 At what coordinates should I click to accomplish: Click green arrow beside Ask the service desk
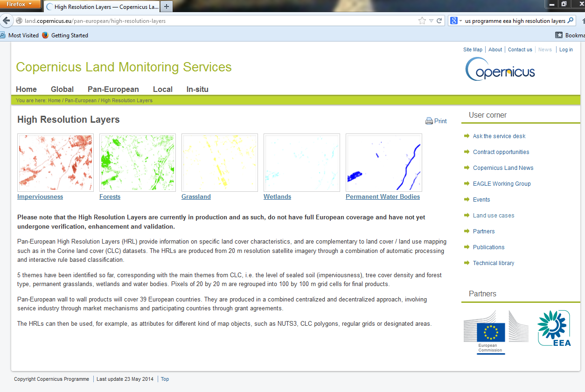pos(467,136)
